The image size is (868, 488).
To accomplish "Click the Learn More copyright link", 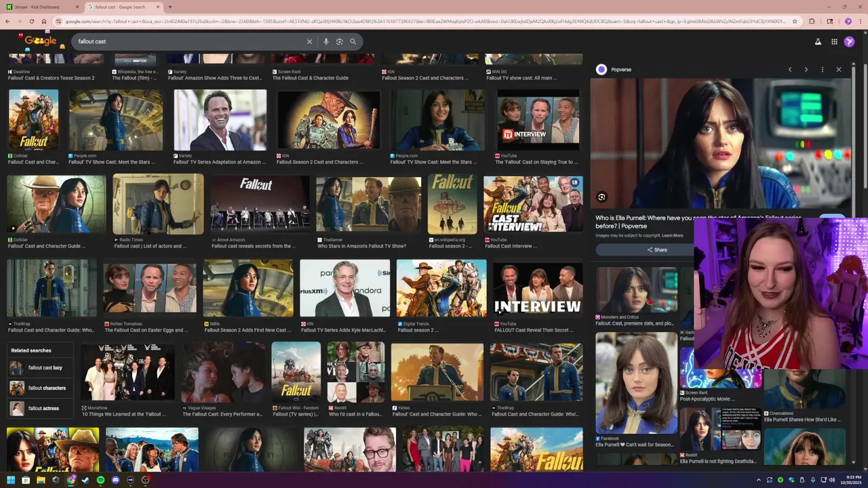I will 672,235.
